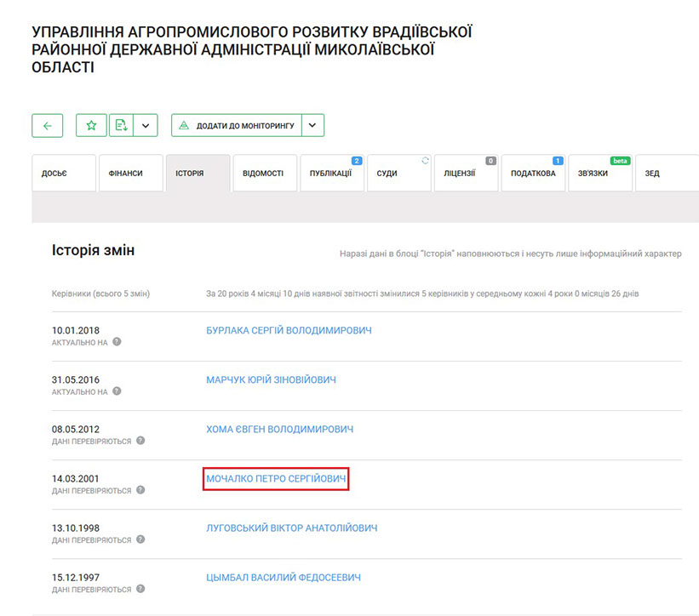Click help icon under date 13.10.1998

coord(140,539)
